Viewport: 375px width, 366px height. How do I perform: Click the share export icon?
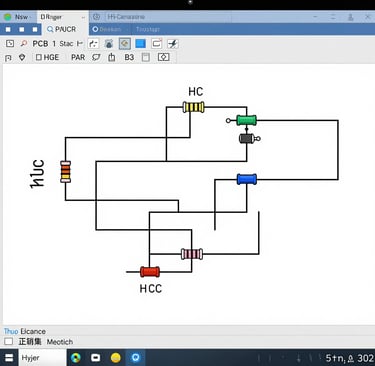112,57
